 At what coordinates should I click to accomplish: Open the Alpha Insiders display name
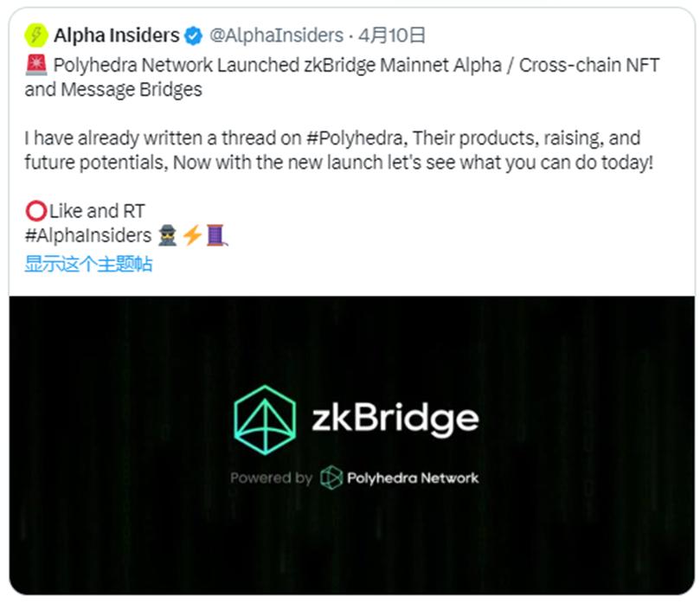click(x=116, y=35)
